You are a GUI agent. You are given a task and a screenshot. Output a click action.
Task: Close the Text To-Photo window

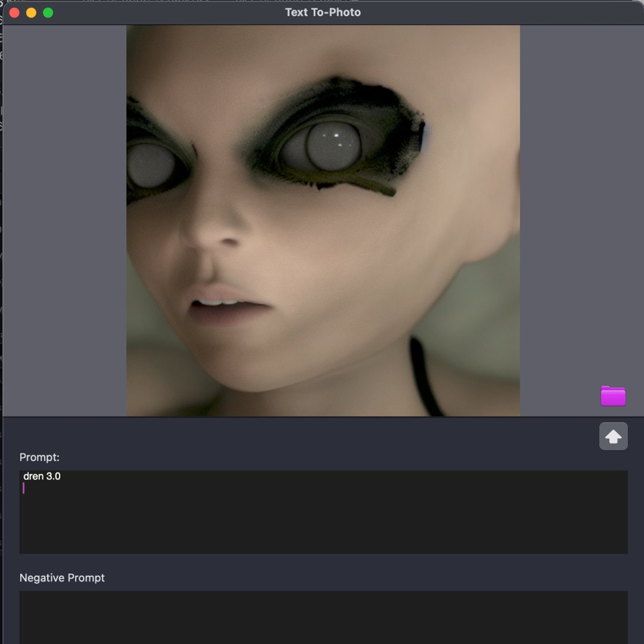click(14, 13)
